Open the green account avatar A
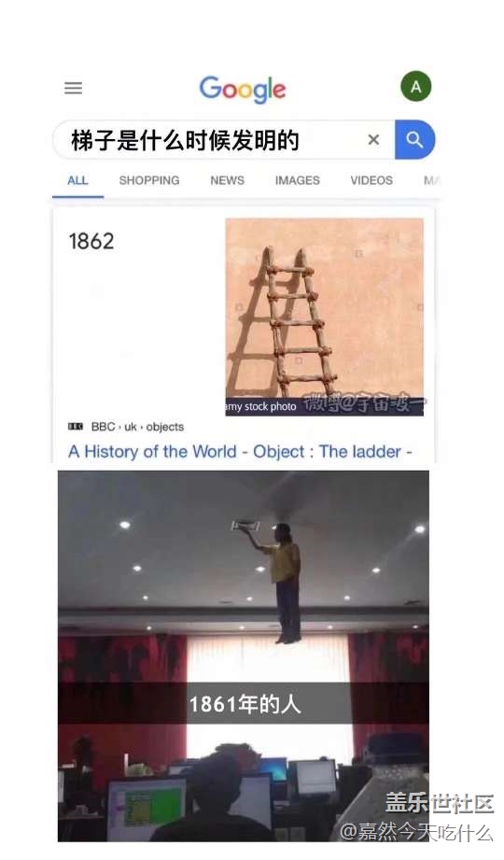This screenshot has width=504, height=860. (415, 87)
